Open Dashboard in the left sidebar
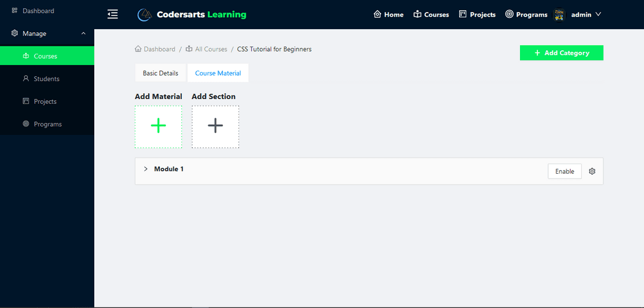This screenshot has width=644, height=308. pos(38,11)
